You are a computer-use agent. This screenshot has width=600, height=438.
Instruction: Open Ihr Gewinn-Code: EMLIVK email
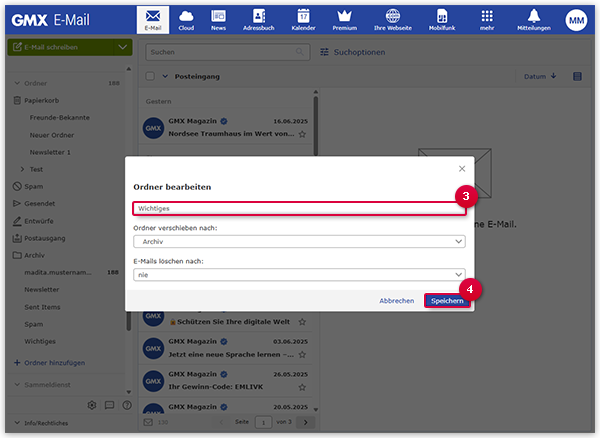[226, 381]
